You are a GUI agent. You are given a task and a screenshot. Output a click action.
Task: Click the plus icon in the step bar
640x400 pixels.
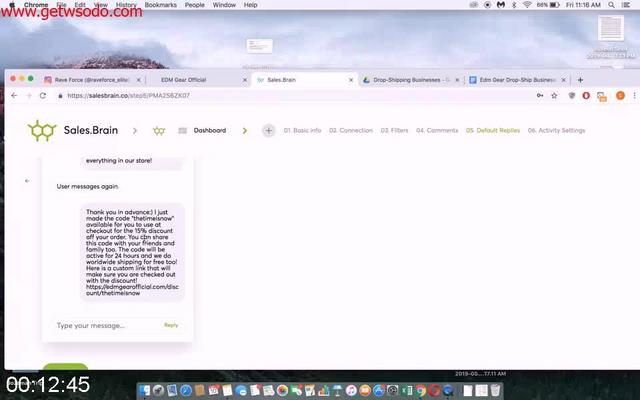pos(269,131)
